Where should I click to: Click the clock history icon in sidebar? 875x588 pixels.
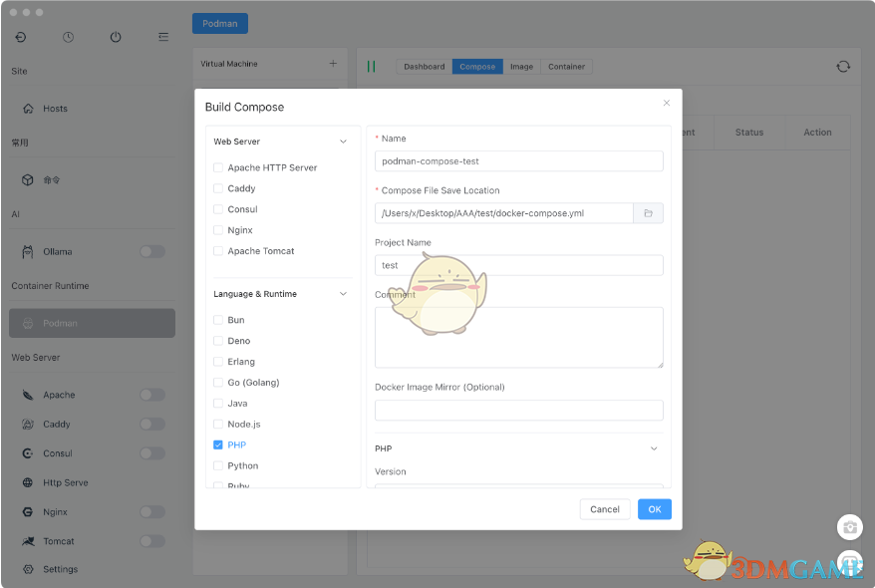pyautogui.click(x=68, y=37)
